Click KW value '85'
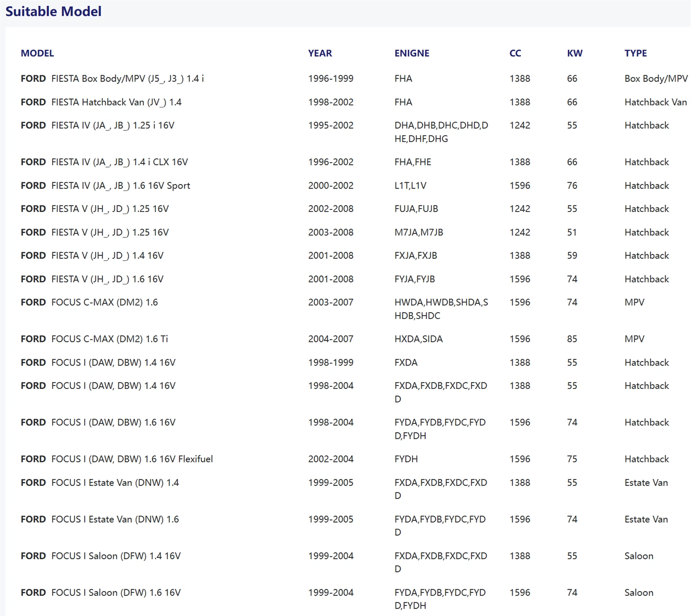This screenshot has height=616, width=691. [572, 339]
